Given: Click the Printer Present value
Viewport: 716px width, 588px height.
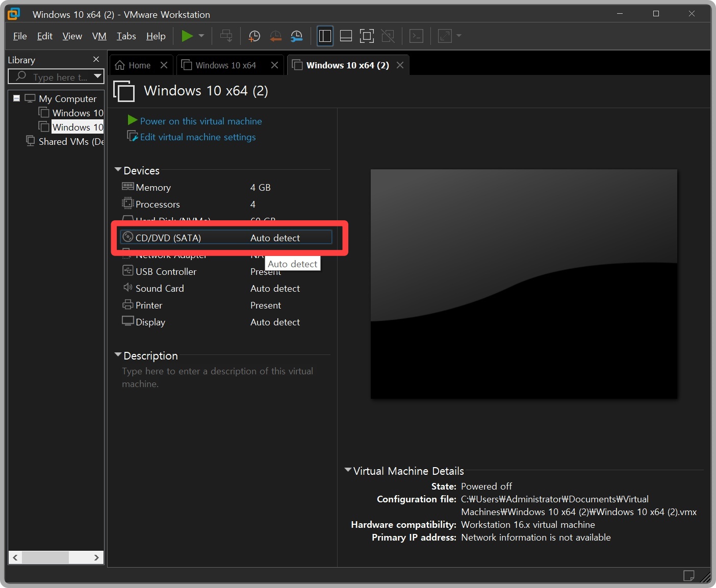Looking at the screenshot, I should (266, 305).
